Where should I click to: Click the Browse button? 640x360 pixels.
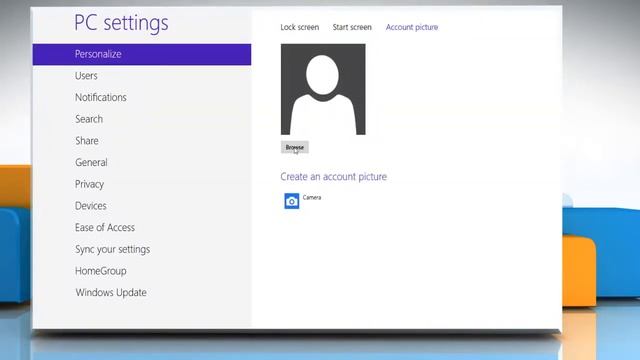(295, 147)
